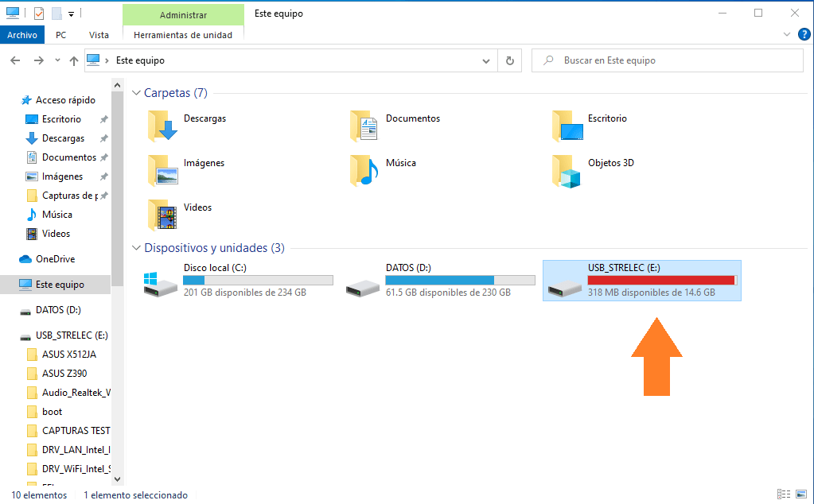The width and height of the screenshot is (814, 504).
Task: Open the ASUS Z390 folder in sidebar
Action: coord(65,374)
